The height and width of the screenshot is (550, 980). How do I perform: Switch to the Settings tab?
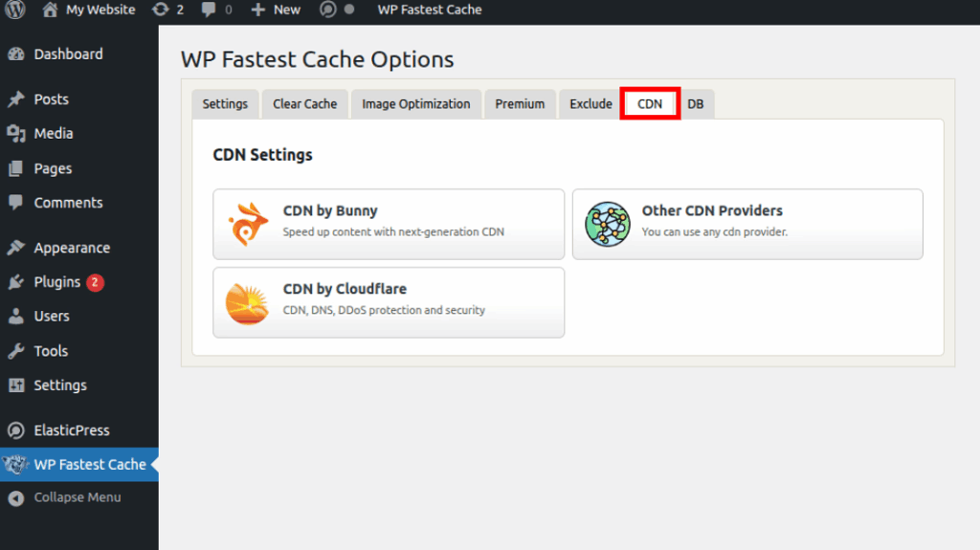(225, 103)
